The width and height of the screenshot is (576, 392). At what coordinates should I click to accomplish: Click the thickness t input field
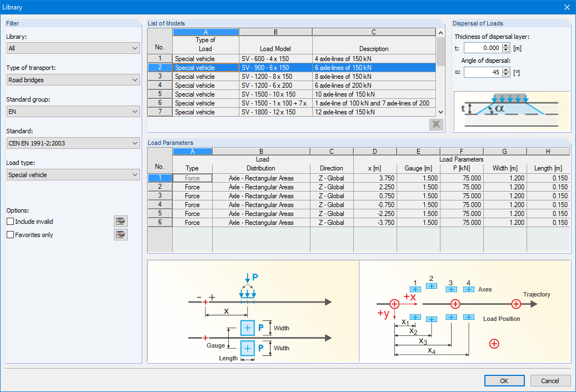[x=484, y=48]
